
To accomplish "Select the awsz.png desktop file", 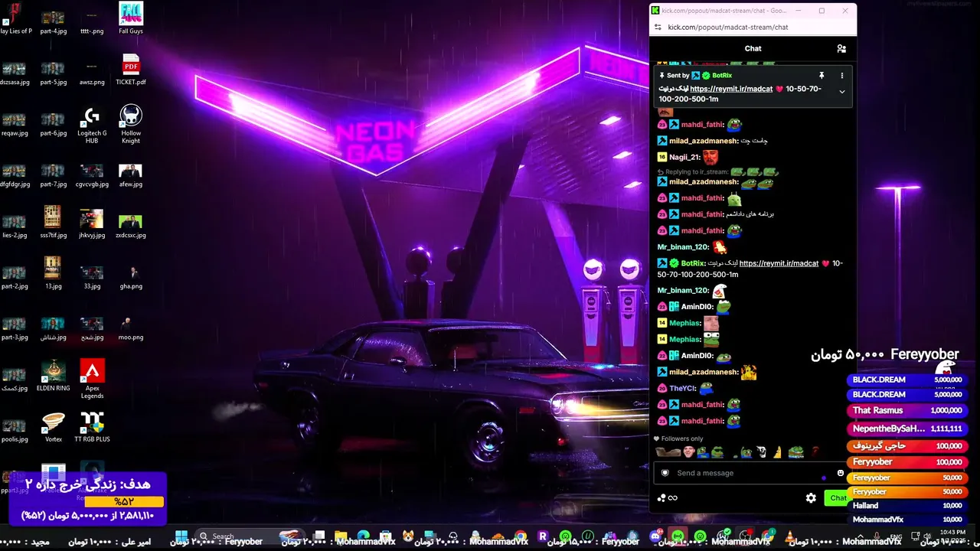I will [92, 73].
